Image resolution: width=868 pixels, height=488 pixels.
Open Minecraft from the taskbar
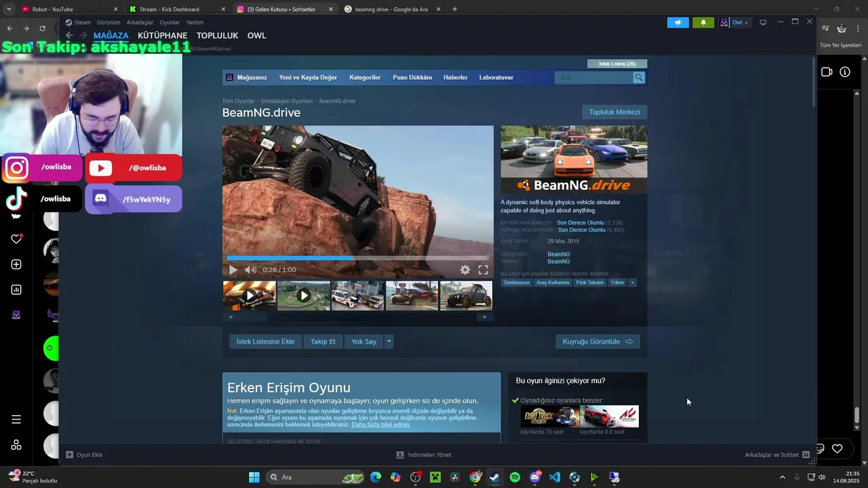tap(435, 477)
